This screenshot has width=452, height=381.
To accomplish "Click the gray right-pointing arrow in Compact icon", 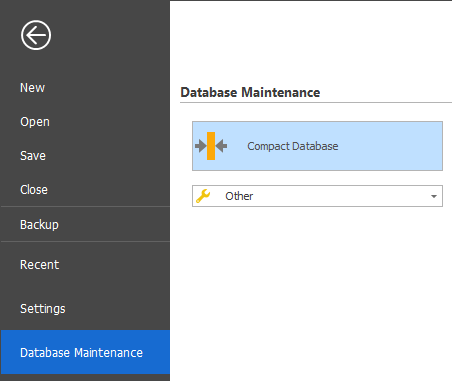I will point(201,146).
